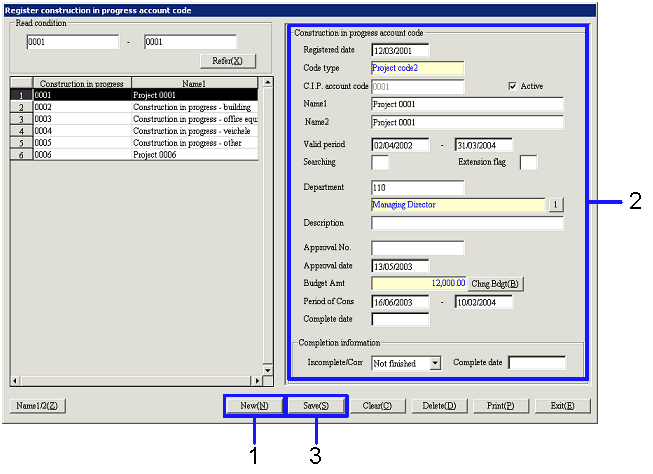653x474 pixels.
Task: Exit the form with Exit(E)
Action: [x=562, y=406]
